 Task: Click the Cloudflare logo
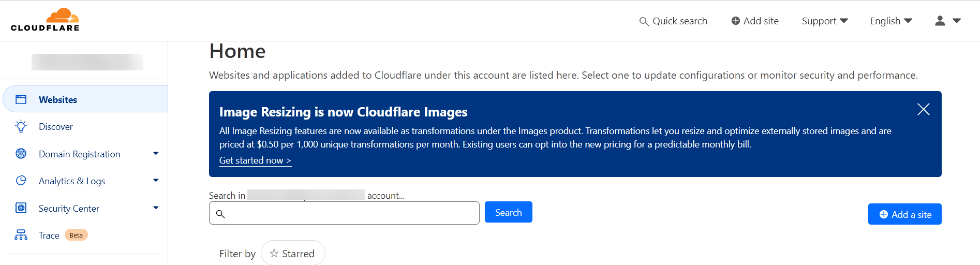pos(45,20)
